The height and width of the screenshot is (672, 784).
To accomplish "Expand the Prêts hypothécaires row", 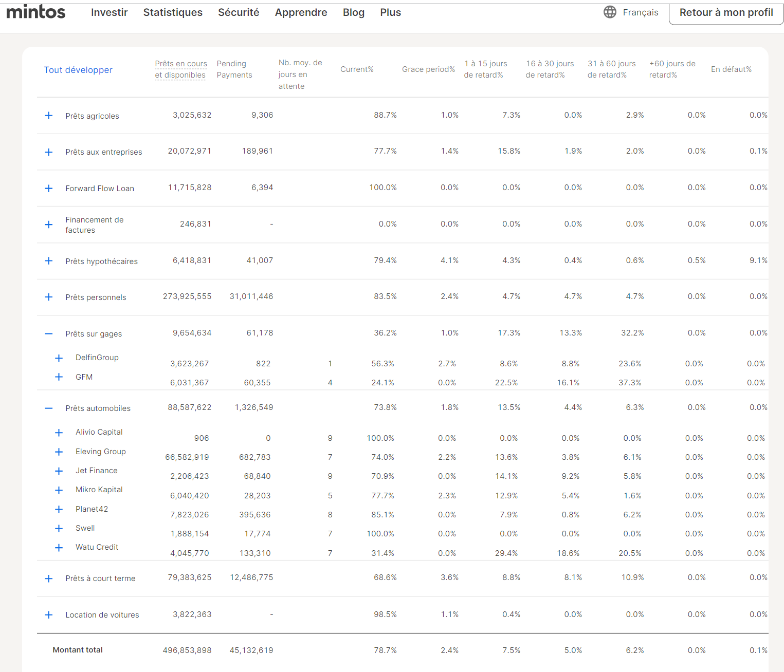I will point(49,261).
